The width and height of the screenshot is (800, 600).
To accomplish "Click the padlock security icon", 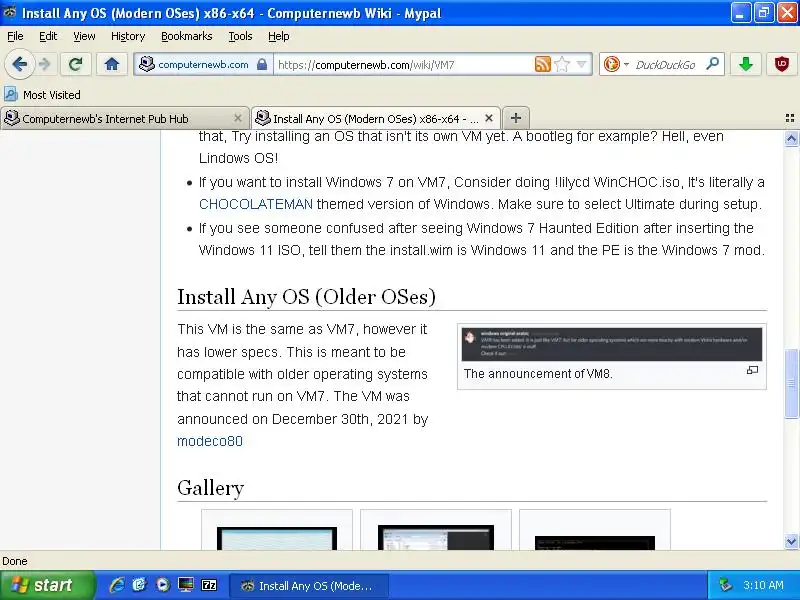I will (262, 64).
